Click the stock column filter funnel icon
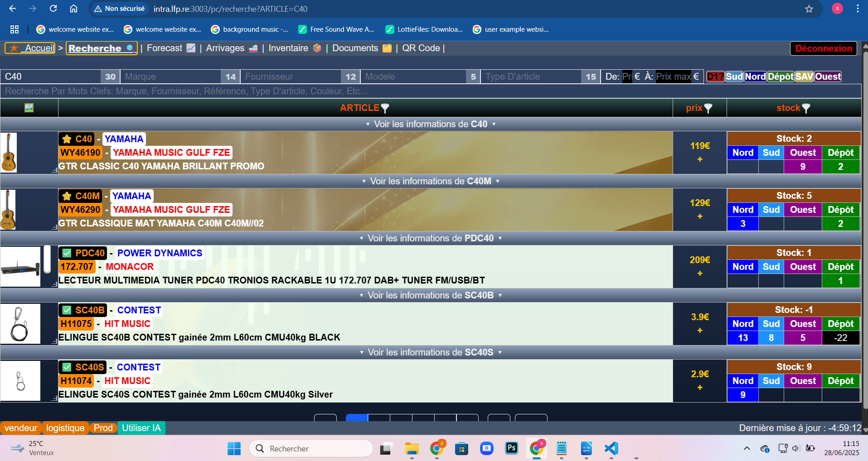This screenshot has width=868, height=461. point(806,108)
